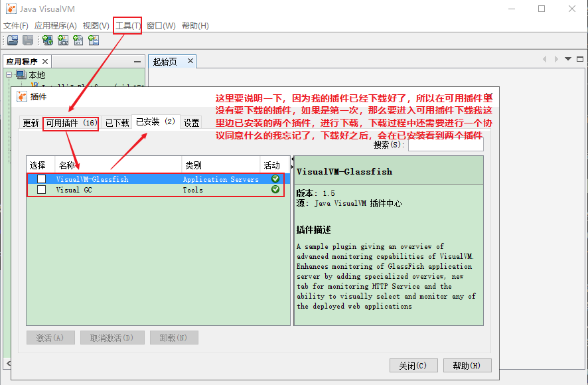Select the Visual GC plugin row name
Screen dimensions: 588x385
(x=74, y=190)
